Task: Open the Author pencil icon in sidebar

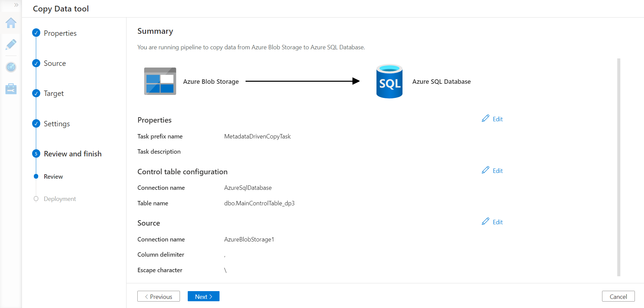Action: [x=11, y=45]
